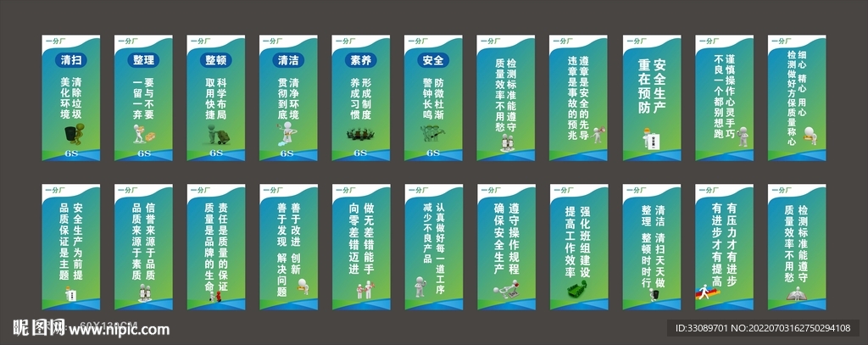Click the 有压力才有进步 slogan text
The image size is (868, 345).
click(x=732, y=244)
